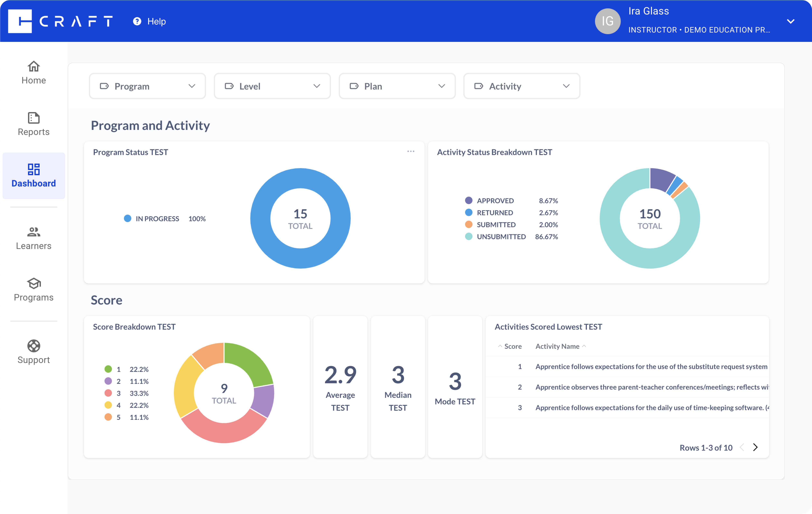Image resolution: width=812 pixels, height=514 pixels.
Task: Open the Program filter dropdown
Action: point(147,86)
